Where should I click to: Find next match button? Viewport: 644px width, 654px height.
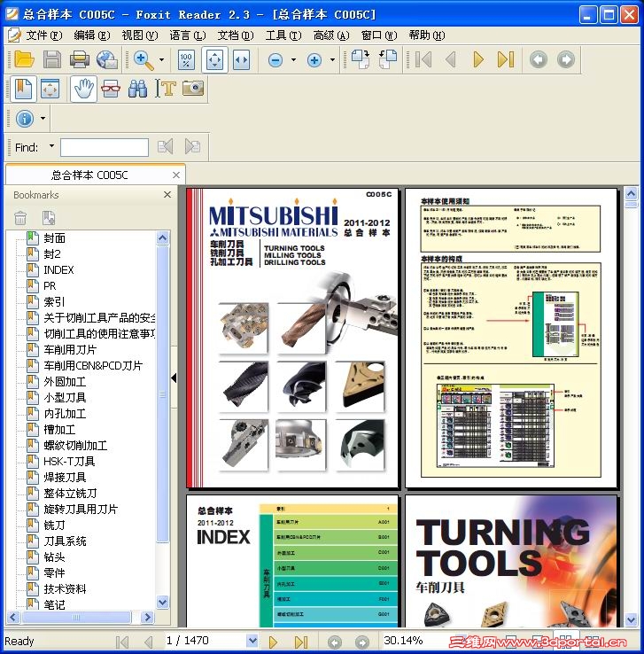pos(192,147)
